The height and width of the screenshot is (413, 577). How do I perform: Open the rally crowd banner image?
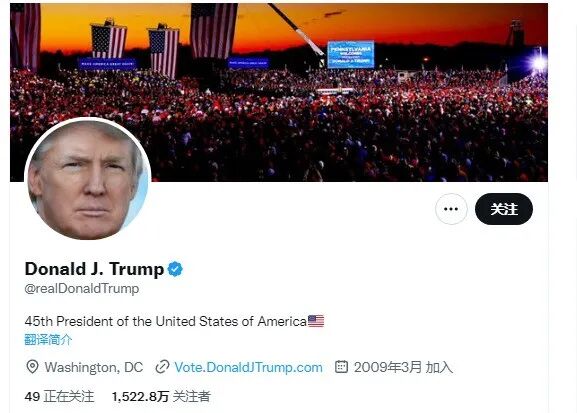coord(279,92)
